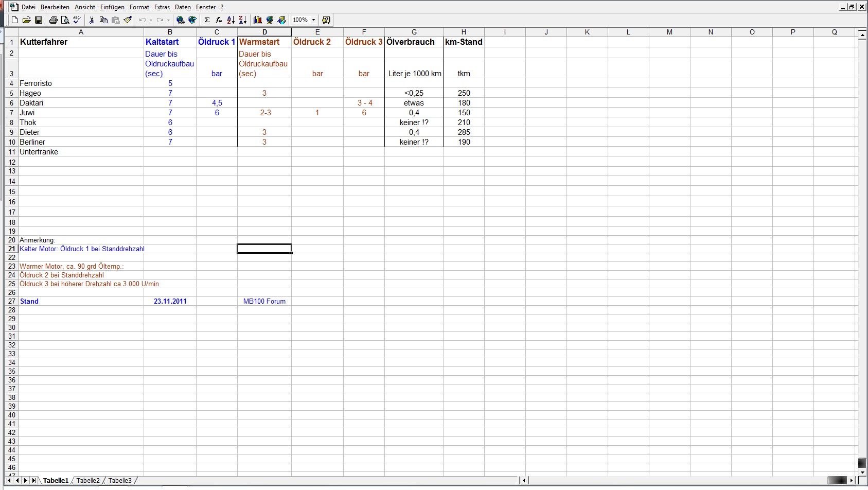The image size is (868, 490).
Task: Click the AutoSum sigma icon
Action: (207, 20)
